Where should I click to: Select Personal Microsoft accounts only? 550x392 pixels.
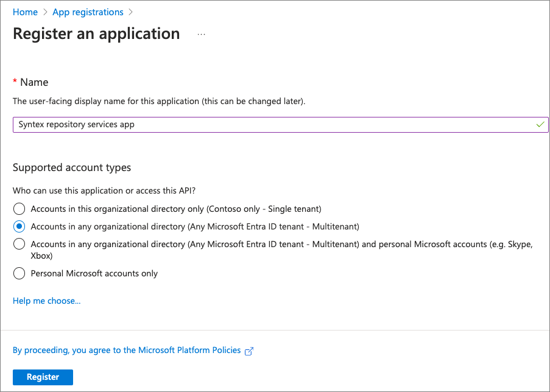pyautogui.click(x=19, y=273)
